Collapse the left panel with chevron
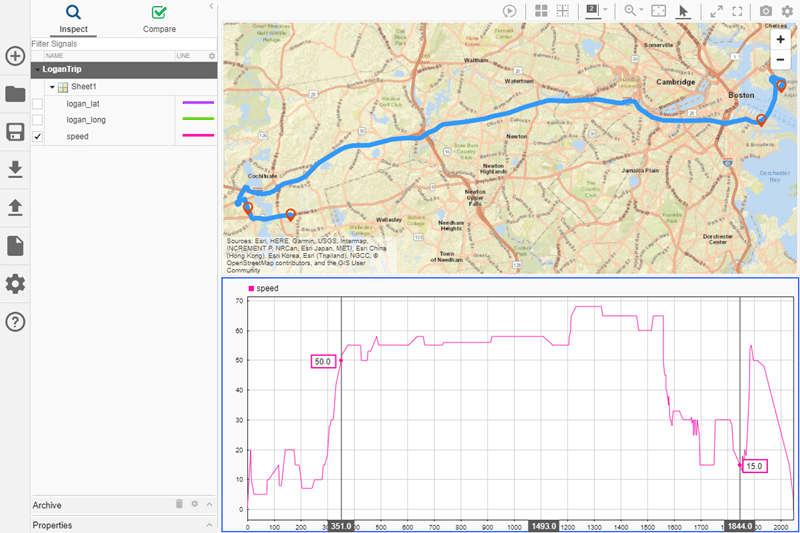 pos(211,6)
